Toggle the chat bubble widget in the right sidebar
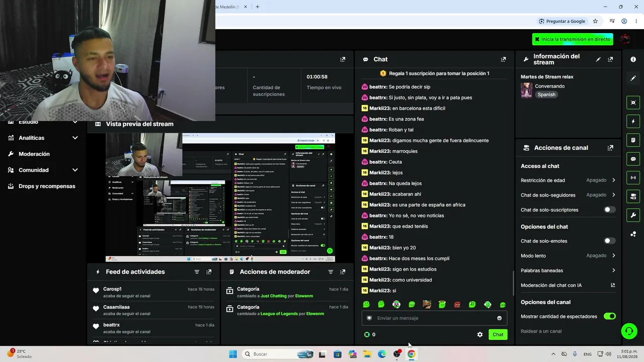Screen dimensions: 644x362 (633, 159)
